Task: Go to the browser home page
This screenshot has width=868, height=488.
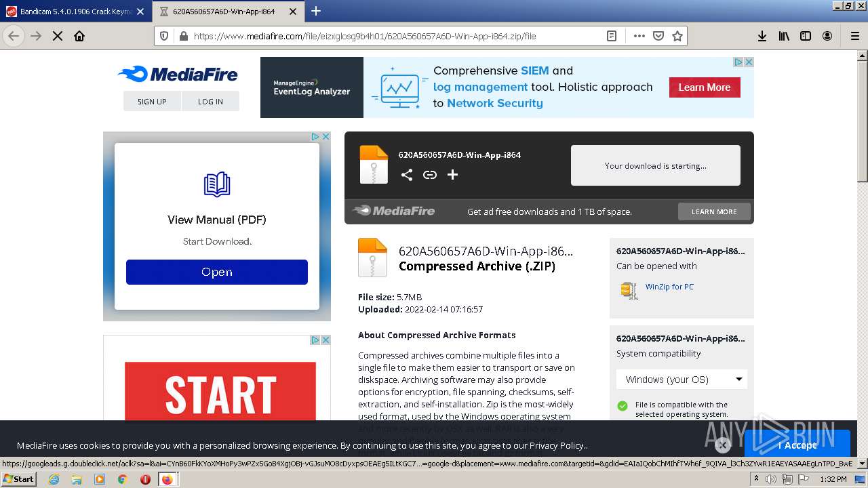Action: pos(79,36)
